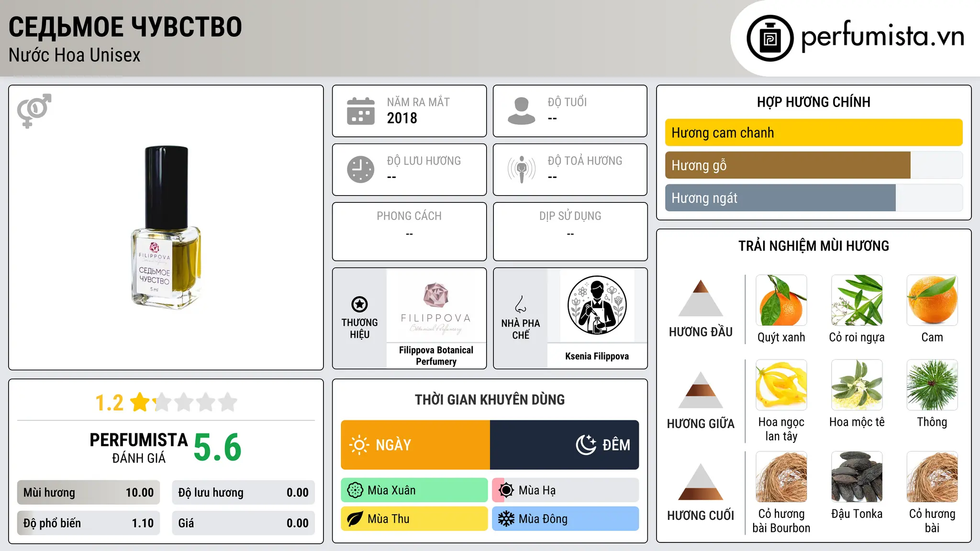Select the Mùa Thu season bar
The width and height of the screenshot is (980, 551).
[x=414, y=519]
